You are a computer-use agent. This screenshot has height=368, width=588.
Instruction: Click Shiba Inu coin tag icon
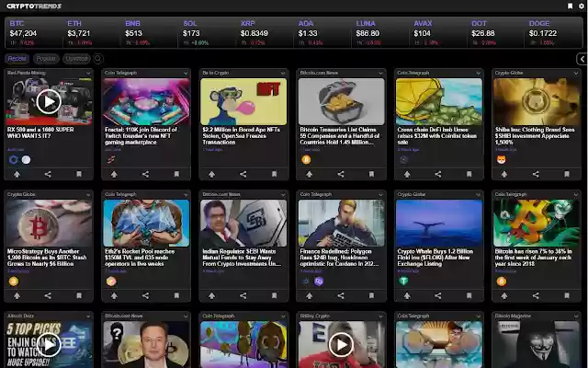coord(502,159)
